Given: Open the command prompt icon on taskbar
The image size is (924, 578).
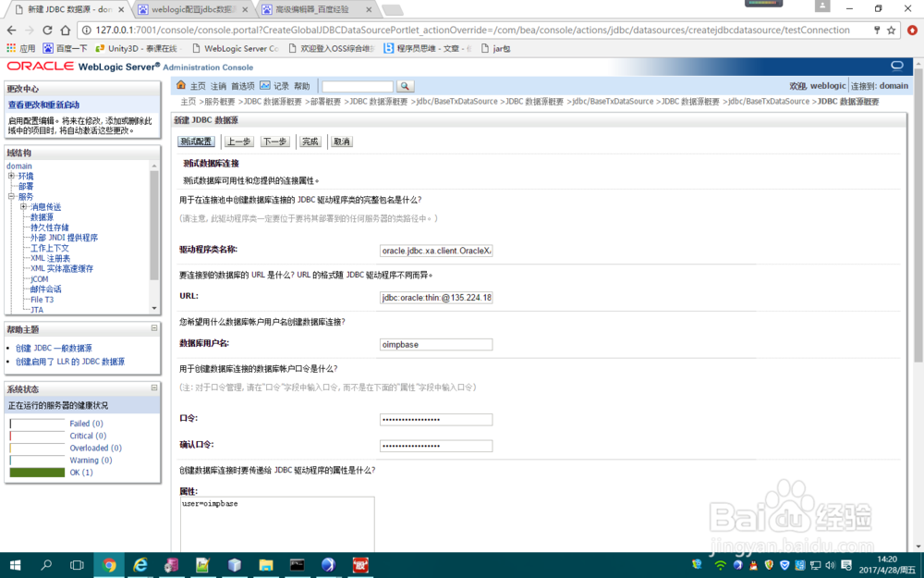Looking at the screenshot, I should (297, 565).
